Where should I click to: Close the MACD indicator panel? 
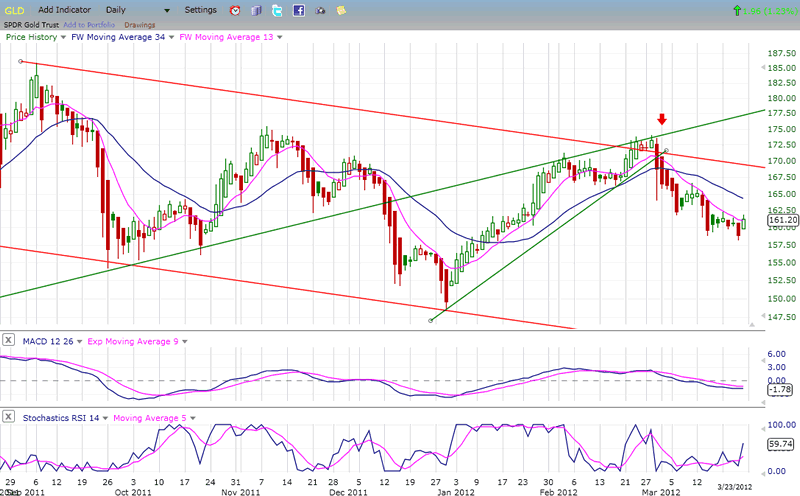pyautogui.click(x=8, y=342)
